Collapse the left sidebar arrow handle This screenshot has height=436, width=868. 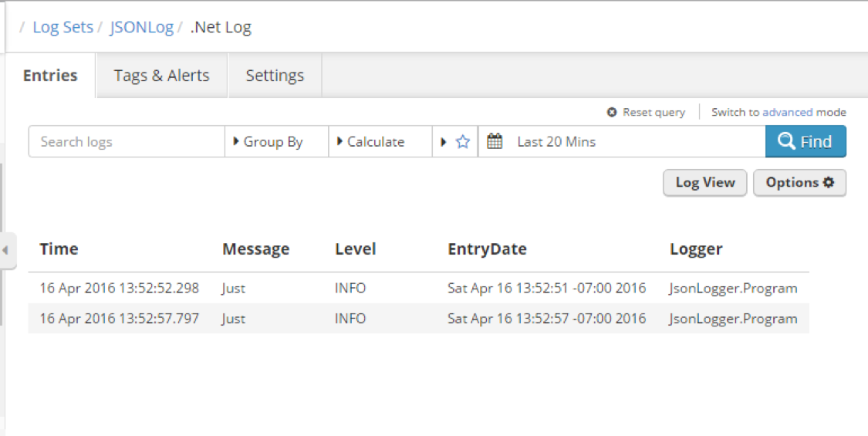pos(6,250)
